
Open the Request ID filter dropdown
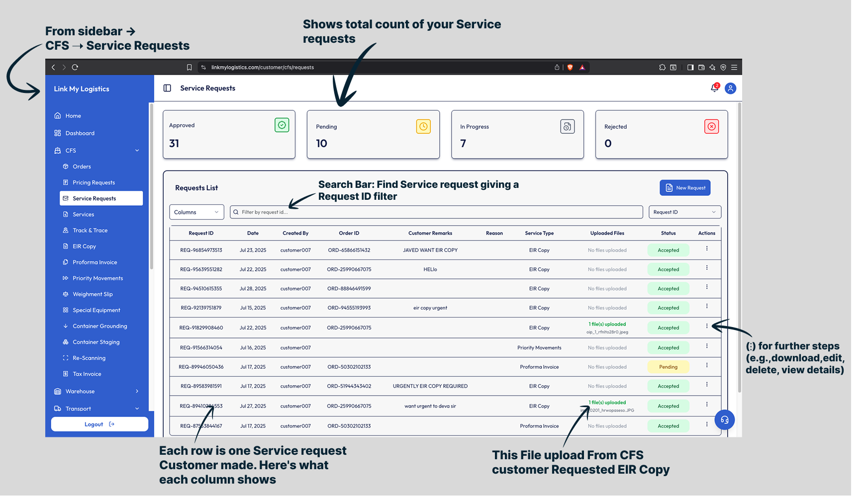point(684,212)
